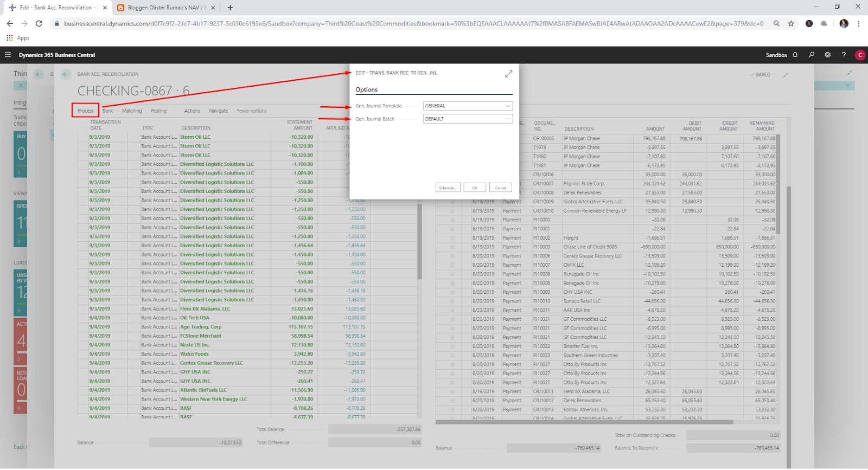The image size is (868, 470).
Task: Tick the checkbox on the Freight PJ10002 row
Action: 452,238
